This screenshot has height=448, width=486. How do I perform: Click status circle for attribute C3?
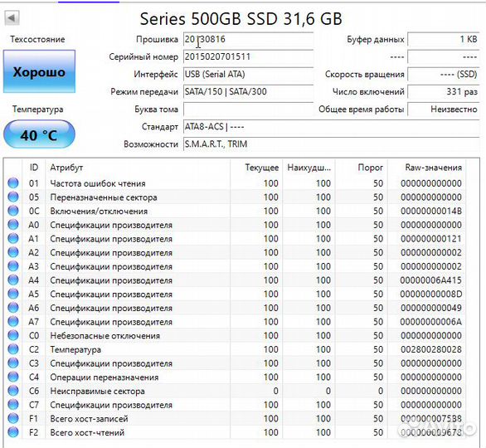coord(13,363)
